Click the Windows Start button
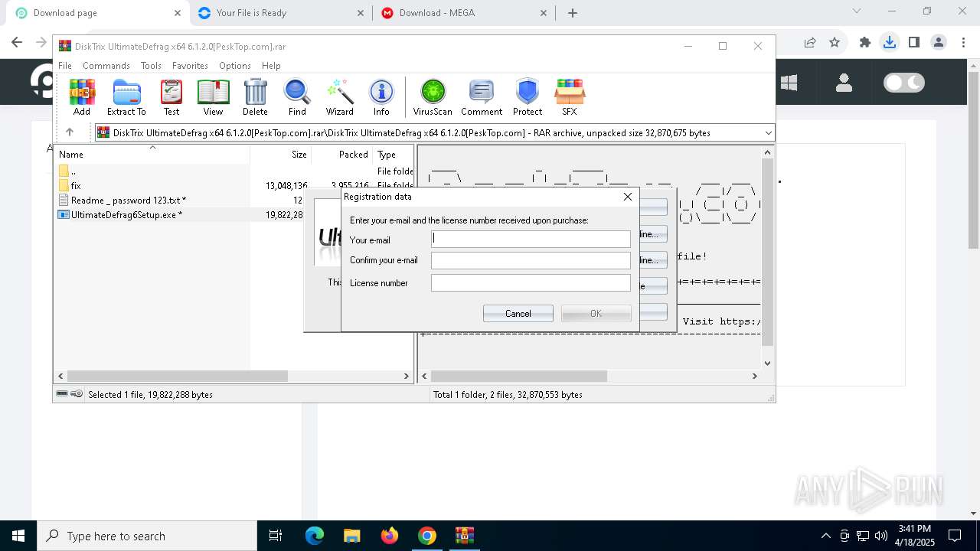Screen dimensions: 980x551 [18, 536]
